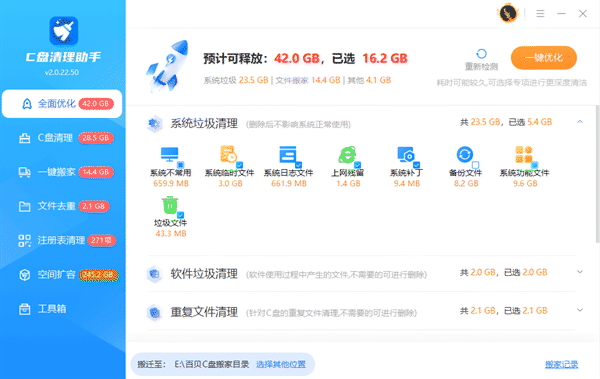Click the E:\百贝C盘搬家目录 path text
Viewport: 600px width, 379px height.
tap(212, 364)
